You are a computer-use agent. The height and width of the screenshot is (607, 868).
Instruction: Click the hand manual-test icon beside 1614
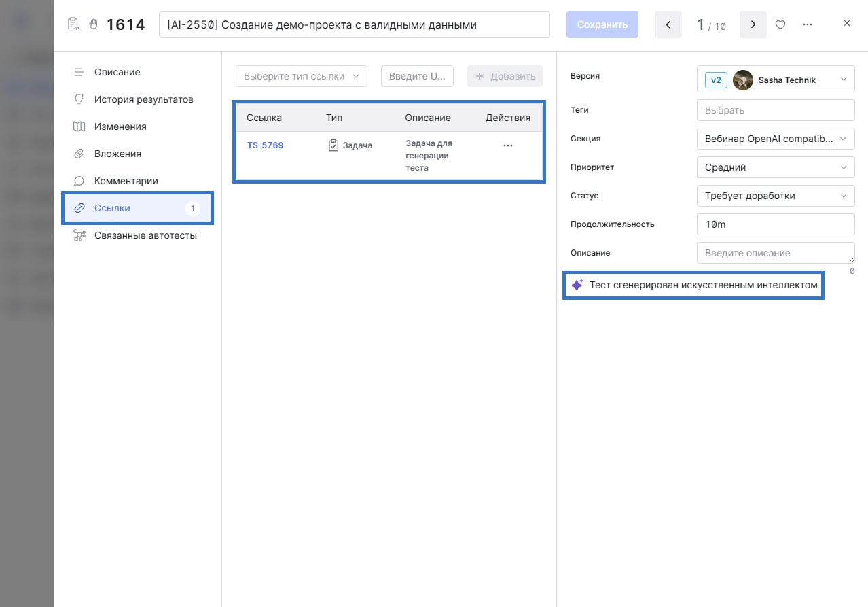[94, 24]
